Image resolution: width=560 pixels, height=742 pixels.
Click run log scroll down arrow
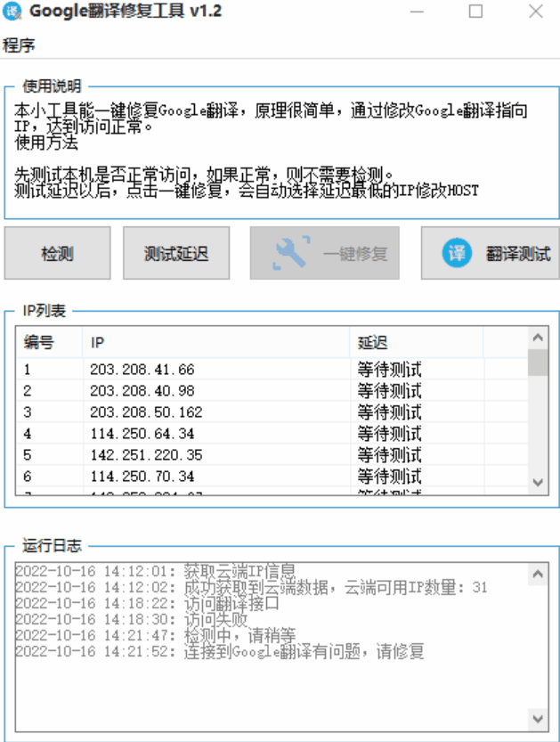pyautogui.click(x=538, y=720)
